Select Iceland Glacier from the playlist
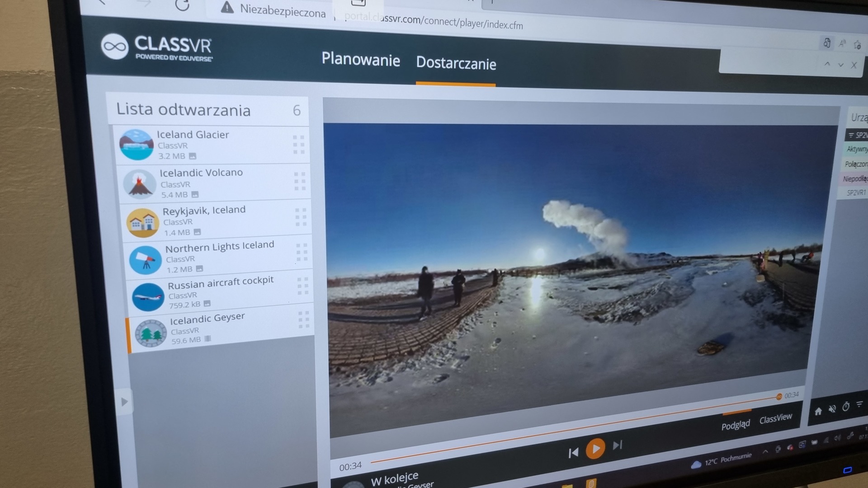Screen dimensions: 868x488 point(193,135)
